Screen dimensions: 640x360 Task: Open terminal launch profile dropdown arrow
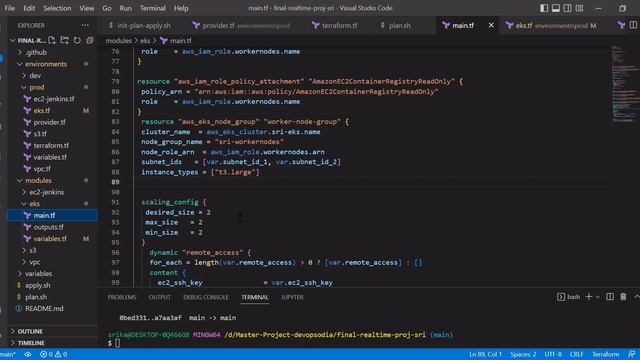click(x=598, y=297)
